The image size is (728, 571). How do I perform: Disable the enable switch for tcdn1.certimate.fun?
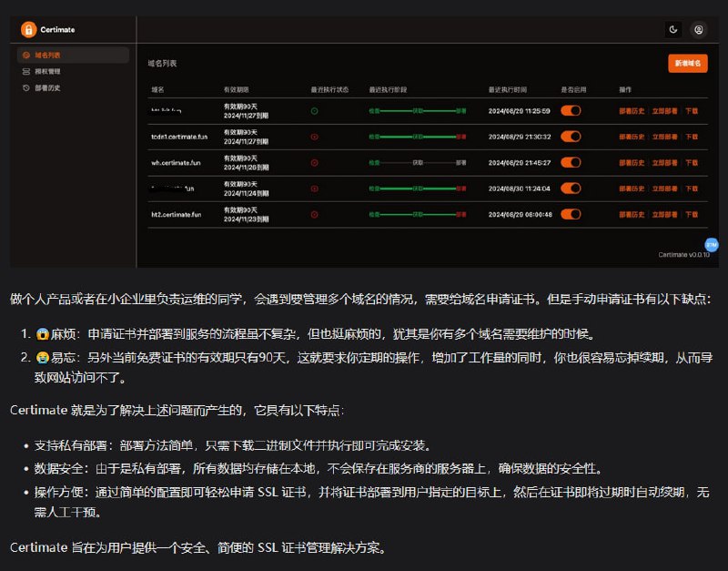tap(571, 137)
